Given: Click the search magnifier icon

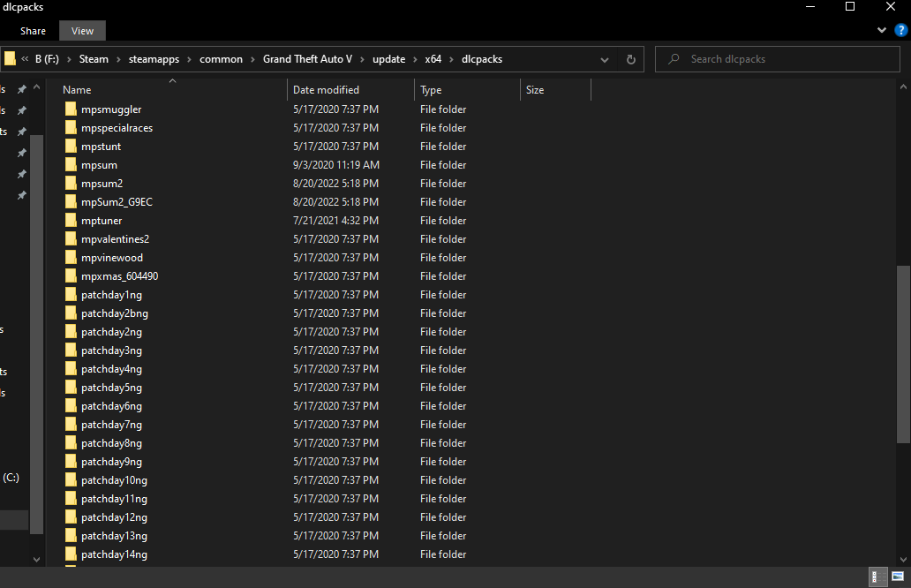Looking at the screenshot, I should (674, 58).
